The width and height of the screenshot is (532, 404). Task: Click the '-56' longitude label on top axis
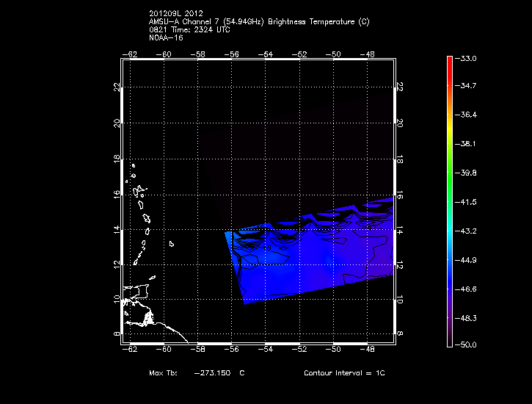tap(232, 54)
